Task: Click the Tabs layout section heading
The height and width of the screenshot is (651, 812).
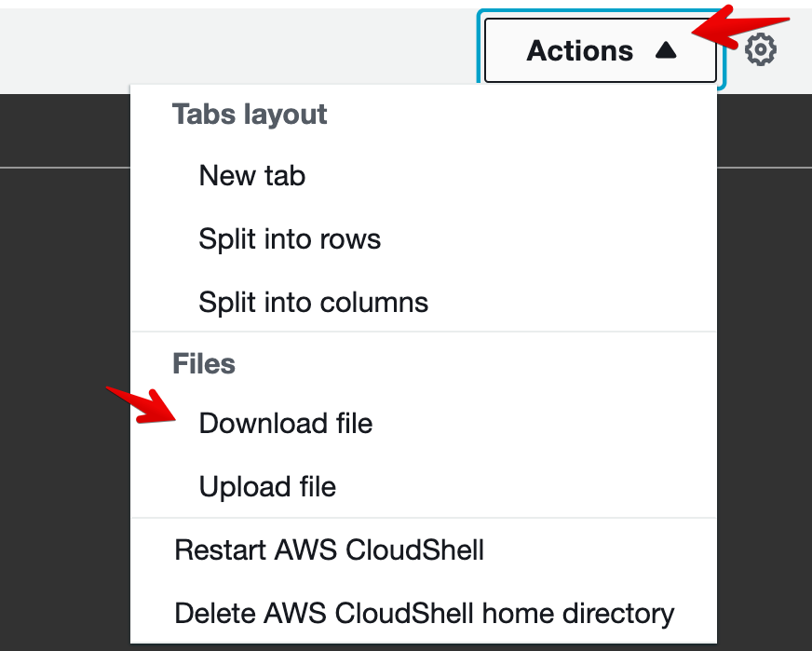Action: (x=250, y=115)
